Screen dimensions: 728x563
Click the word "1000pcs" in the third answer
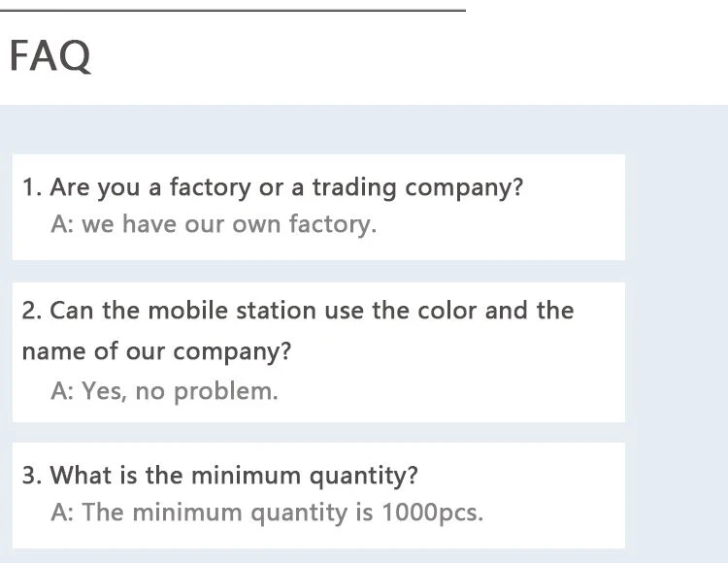click(x=432, y=513)
